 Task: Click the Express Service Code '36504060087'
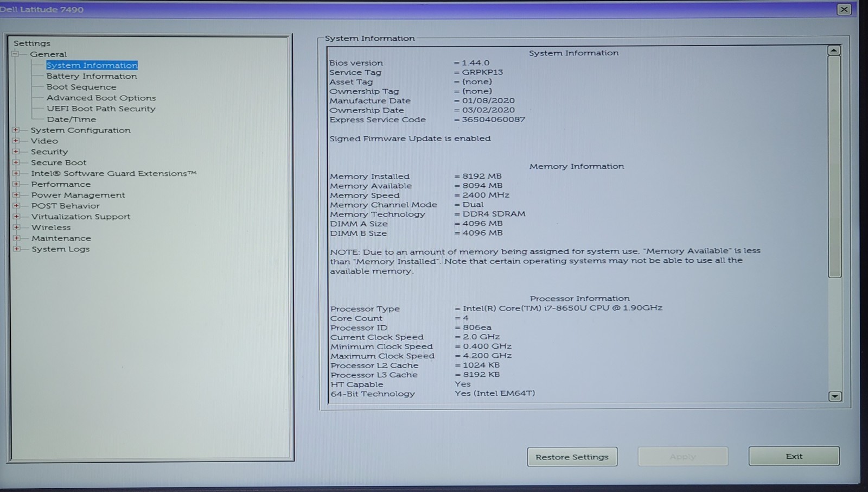[494, 119]
